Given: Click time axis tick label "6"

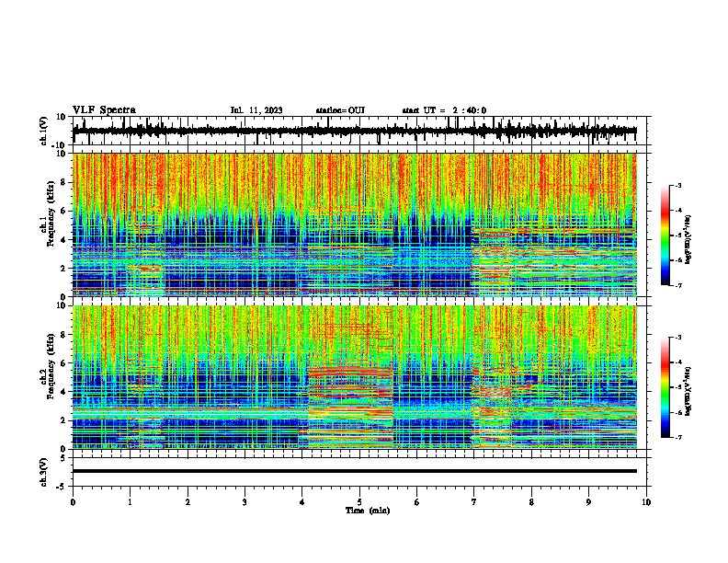Looking at the screenshot, I should pos(417,502).
